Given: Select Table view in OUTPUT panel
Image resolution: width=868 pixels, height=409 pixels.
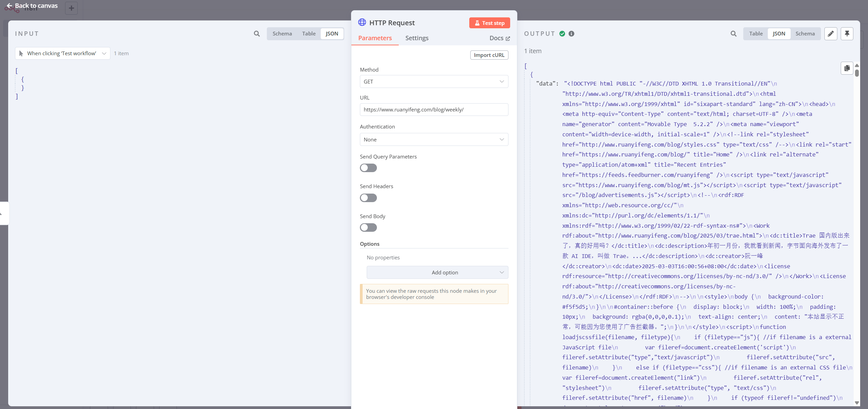Looking at the screenshot, I should pos(756,34).
